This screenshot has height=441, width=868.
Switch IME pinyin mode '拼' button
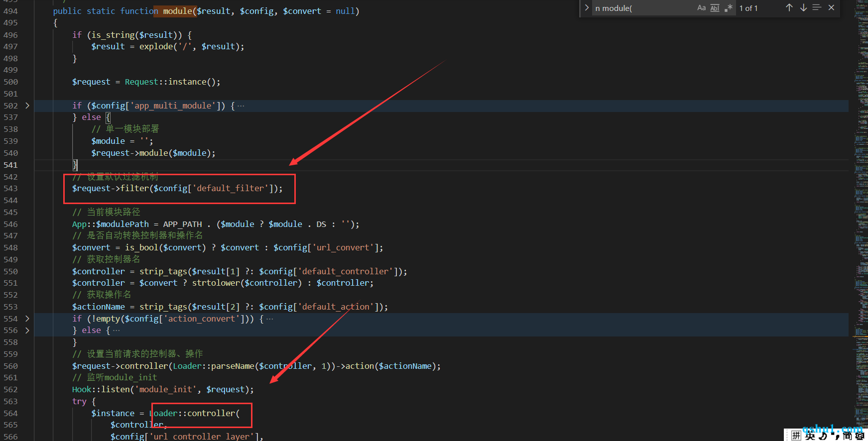(x=796, y=436)
